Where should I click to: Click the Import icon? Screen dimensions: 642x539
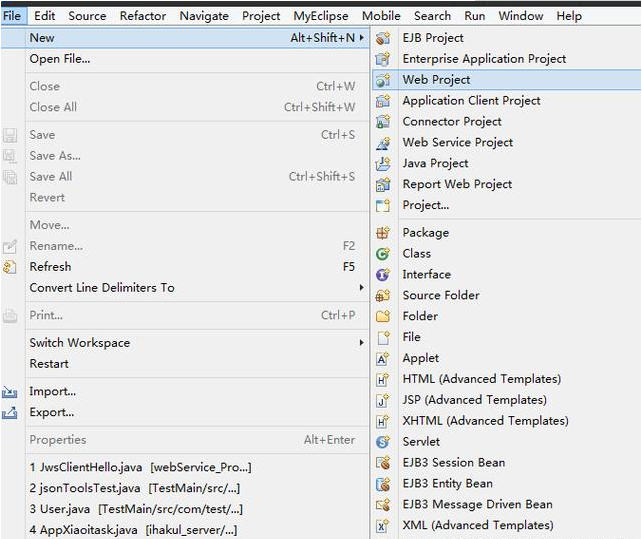tap(10, 392)
